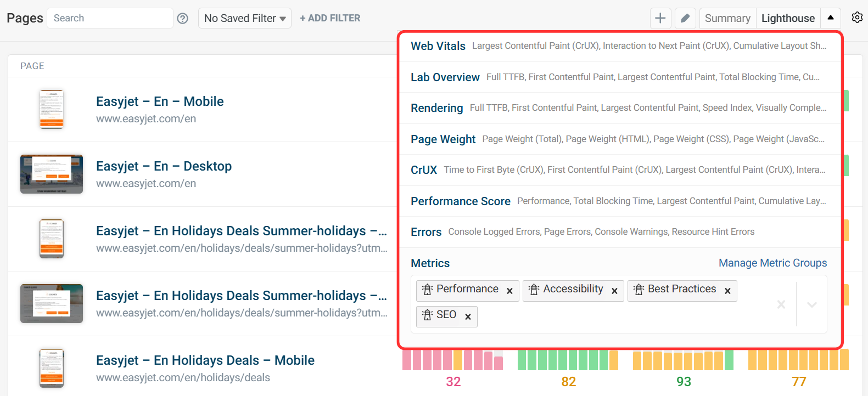Click the Metrics section heading
868x396 pixels.
[430, 263]
